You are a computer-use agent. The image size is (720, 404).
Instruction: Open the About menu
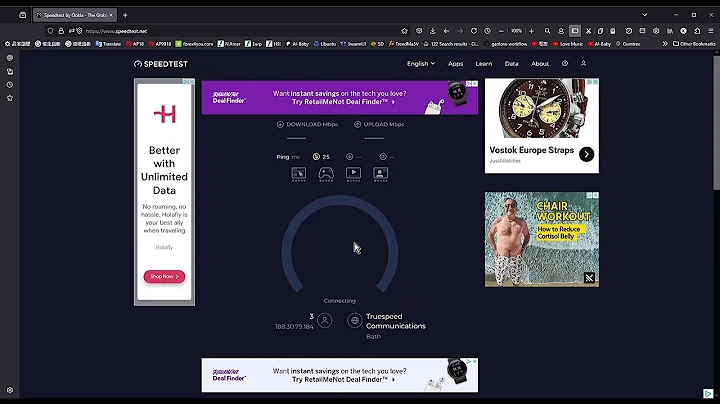540,64
